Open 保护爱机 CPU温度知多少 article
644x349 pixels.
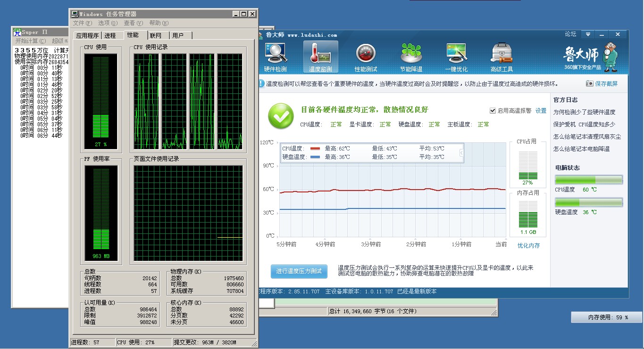584,125
